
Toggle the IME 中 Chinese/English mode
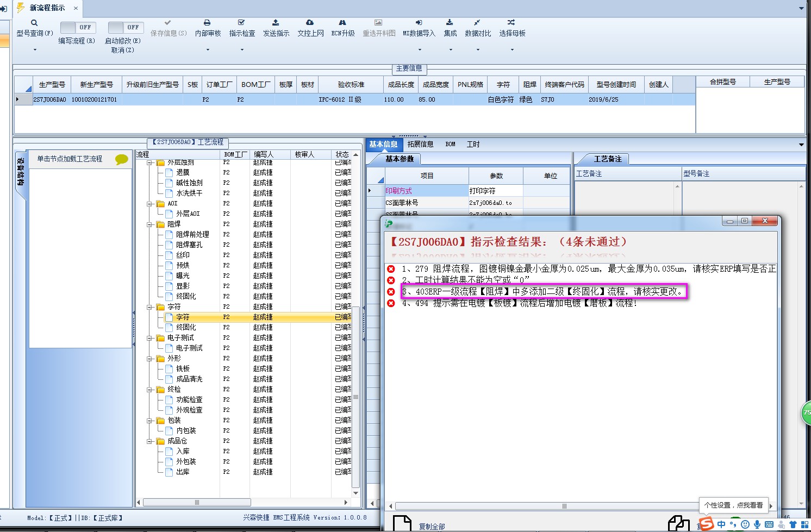721,524
